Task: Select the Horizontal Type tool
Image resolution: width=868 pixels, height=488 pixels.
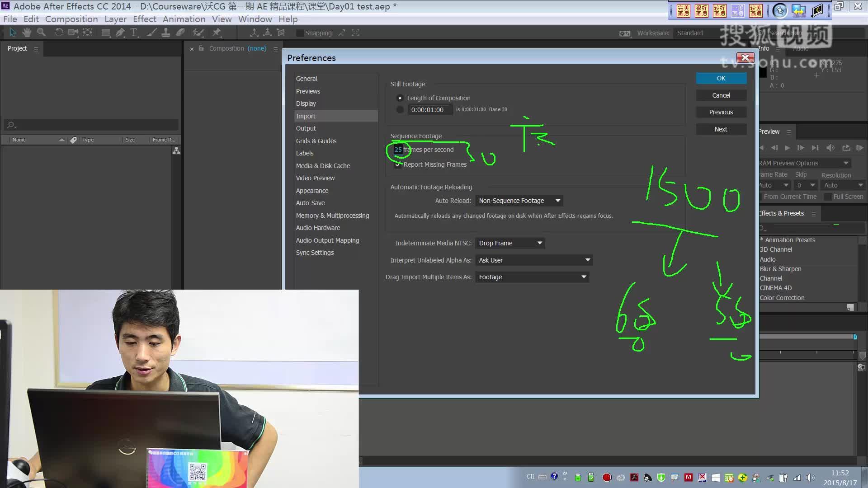Action: point(134,33)
